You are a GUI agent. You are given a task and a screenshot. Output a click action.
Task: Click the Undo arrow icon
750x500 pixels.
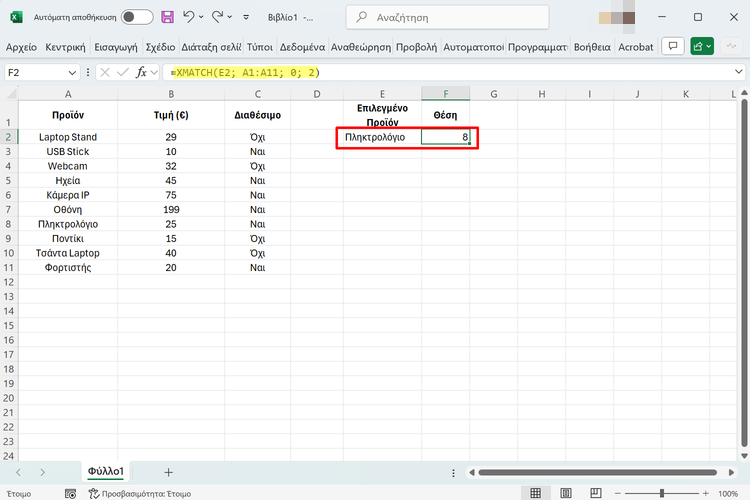[x=190, y=17]
